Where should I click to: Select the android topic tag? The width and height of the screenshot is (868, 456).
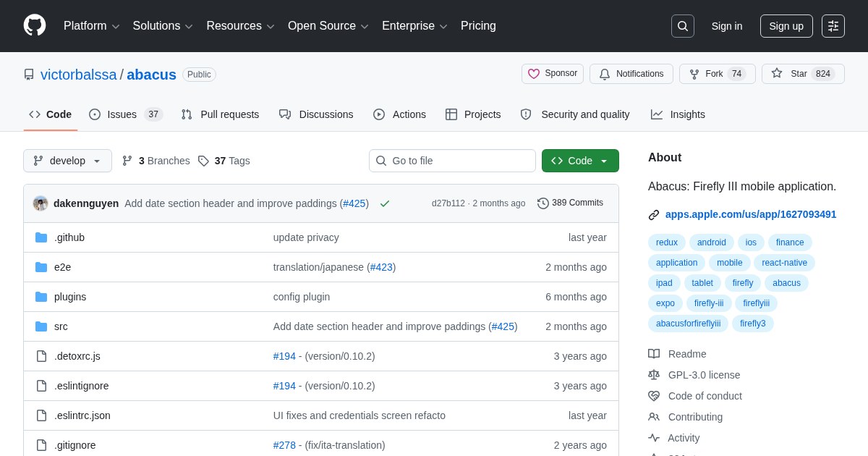click(712, 242)
